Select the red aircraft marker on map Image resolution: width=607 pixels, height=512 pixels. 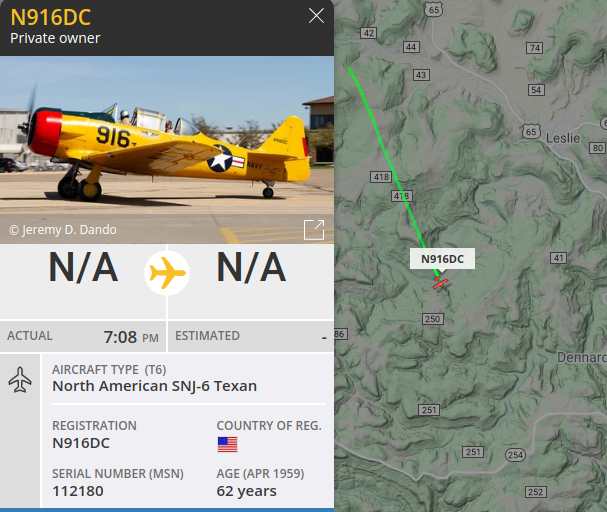click(x=440, y=283)
